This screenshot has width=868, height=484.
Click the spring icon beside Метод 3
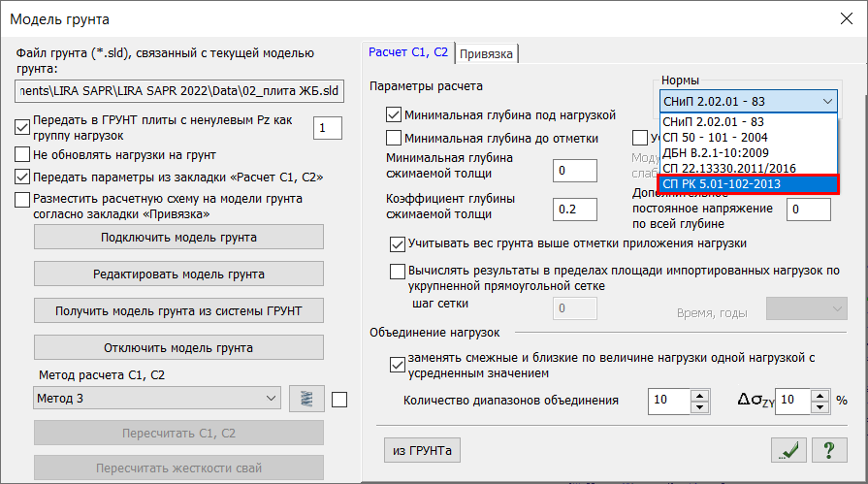[x=304, y=399]
